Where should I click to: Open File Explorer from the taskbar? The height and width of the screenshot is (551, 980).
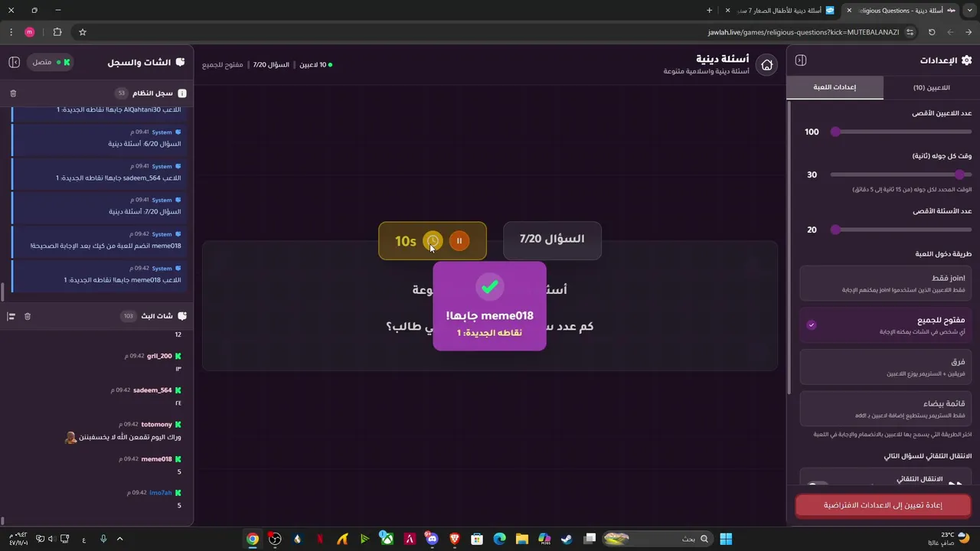(x=522, y=539)
